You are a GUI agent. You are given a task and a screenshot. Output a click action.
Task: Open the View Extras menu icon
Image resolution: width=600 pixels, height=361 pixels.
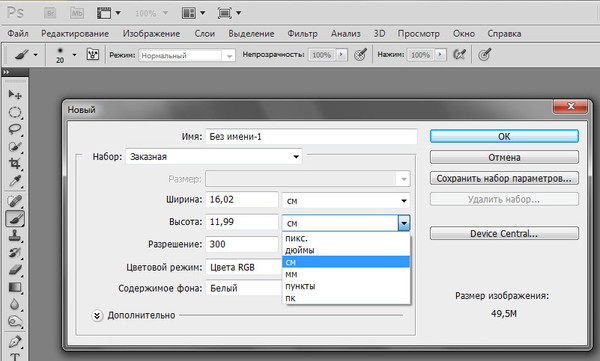pos(108,13)
